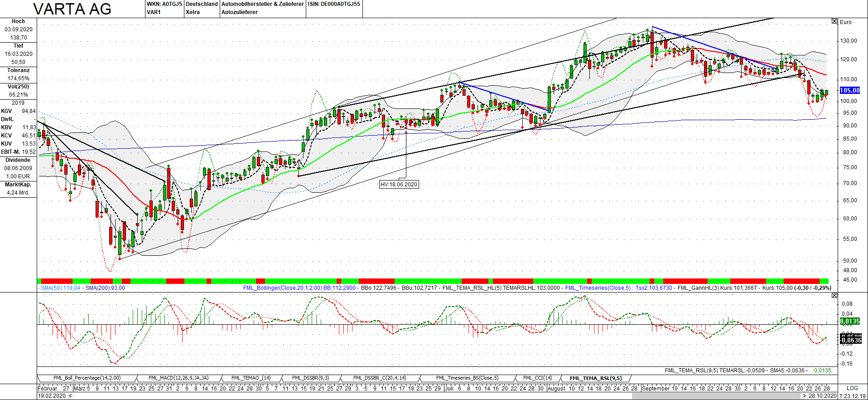The width and height of the screenshot is (868, 400).
Task: Click the left scroll arrow beside 19.02.2020
Action: tap(70, 396)
